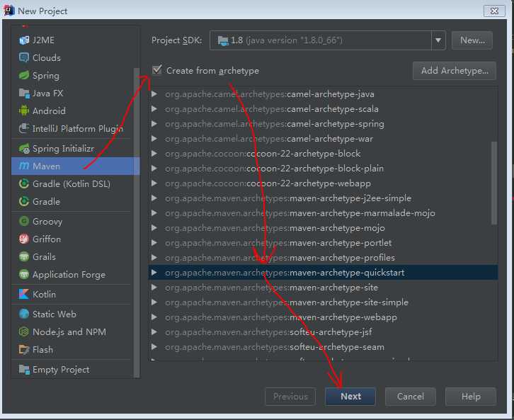
Task: Choose the Kotlin project type label
Action: point(44,295)
